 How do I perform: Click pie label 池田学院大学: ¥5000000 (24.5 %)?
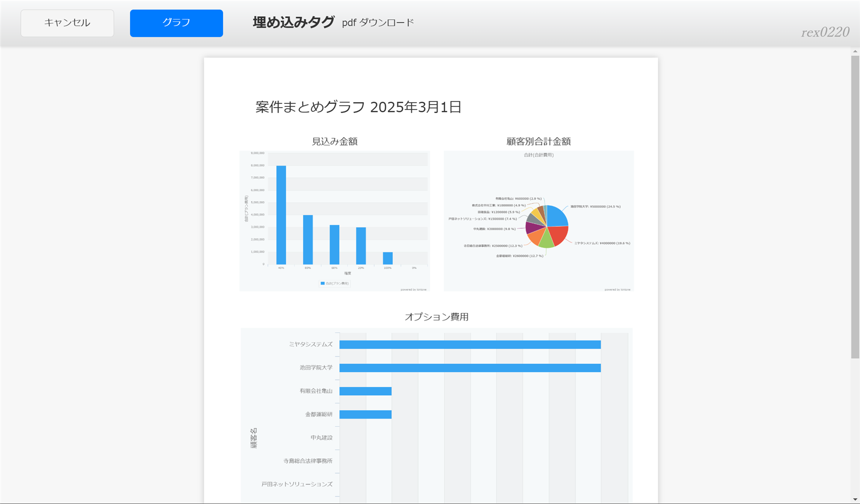coord(595,207)
